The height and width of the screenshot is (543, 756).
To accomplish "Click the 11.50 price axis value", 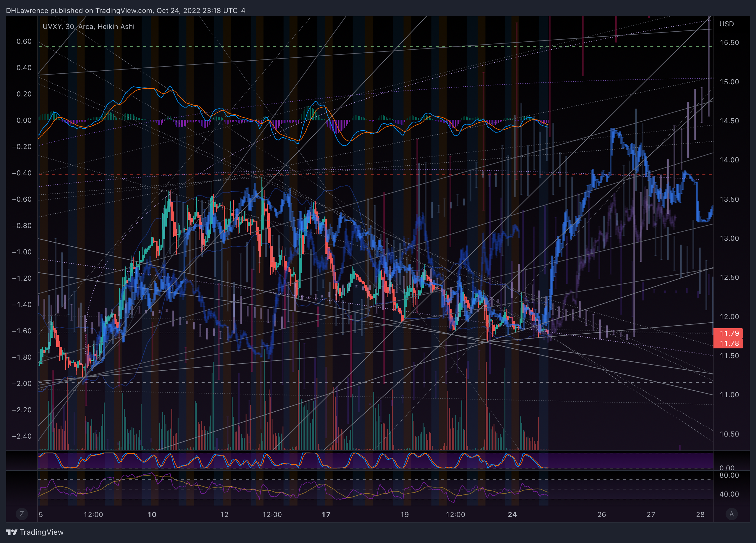I will [729, 355].
